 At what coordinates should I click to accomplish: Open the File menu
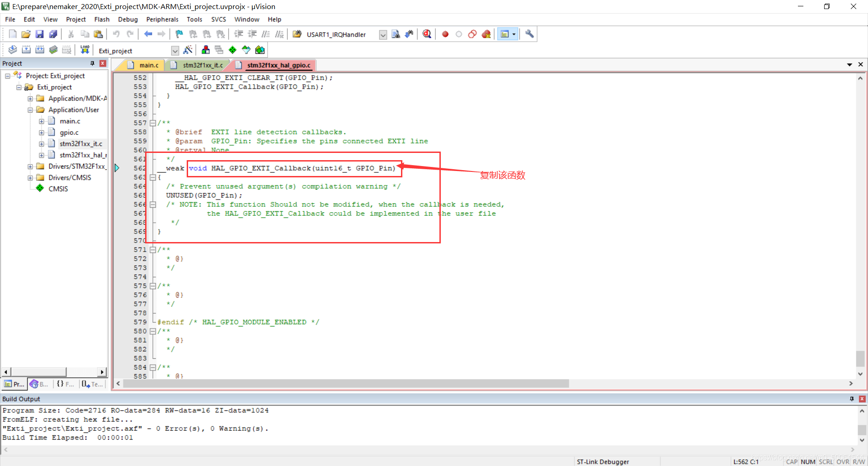(10, 19)
